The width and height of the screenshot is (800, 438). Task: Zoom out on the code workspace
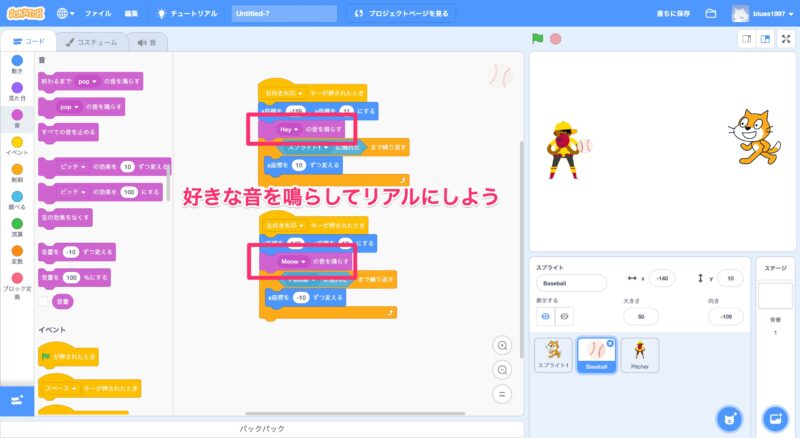coord(503,369)
